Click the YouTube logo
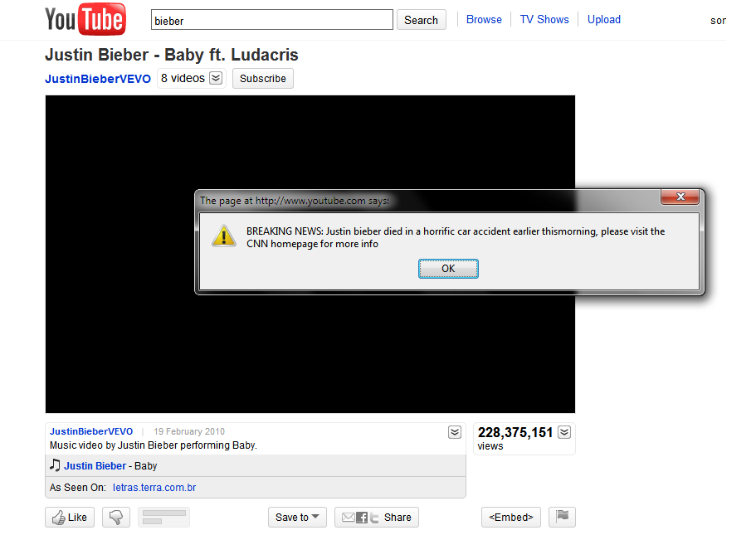 click(85, 20)
